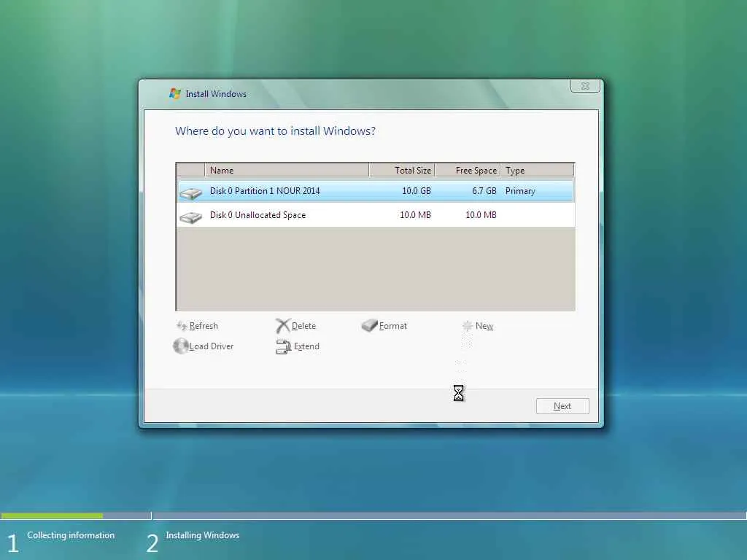The width and height of the screenshot is (747, 560).
Task: Click the 10.0 GB total size cell
Action: 417,191
